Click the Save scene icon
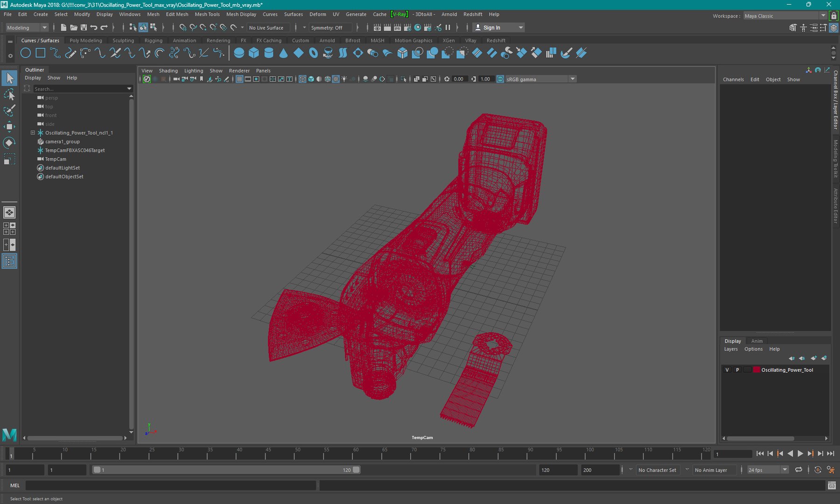This screenshot has width=840, height=504. [x=84, y=28]
